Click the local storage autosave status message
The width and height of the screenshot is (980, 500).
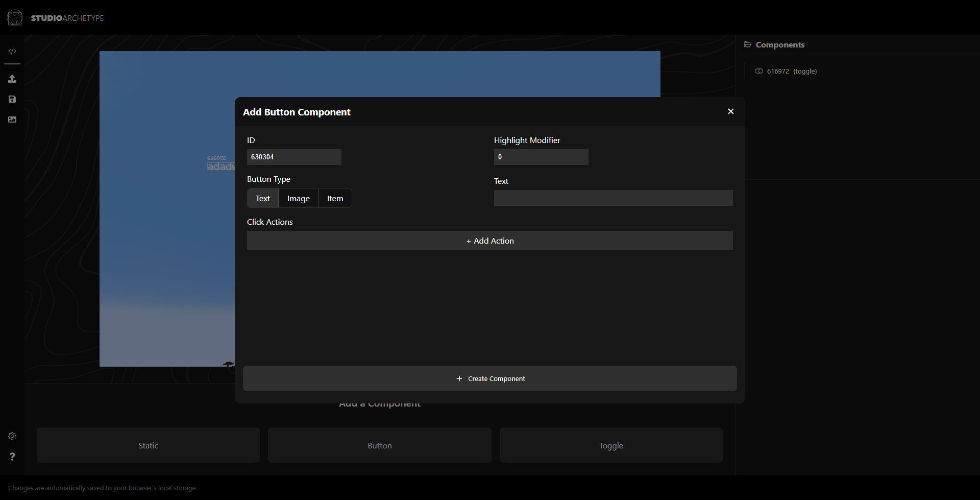[103, 488]
